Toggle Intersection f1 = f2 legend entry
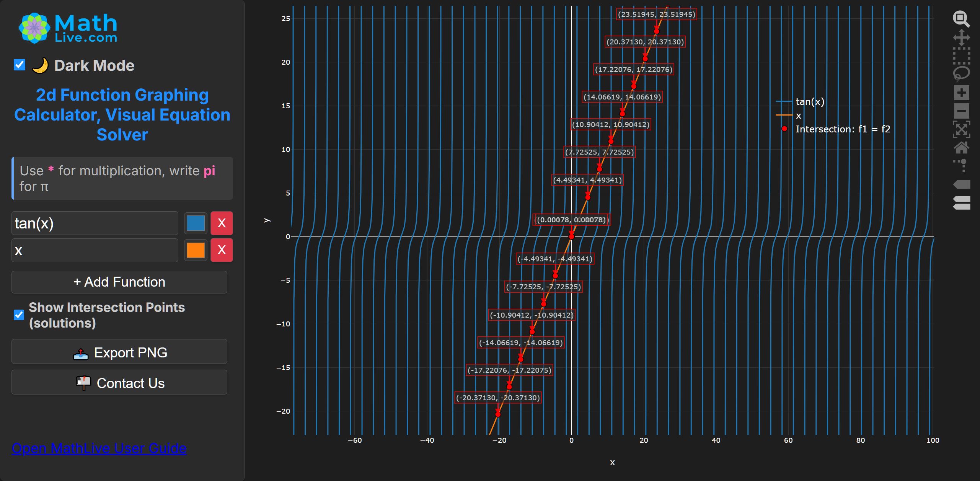Viewport: 980px width, 481px height. coord(842,129)
